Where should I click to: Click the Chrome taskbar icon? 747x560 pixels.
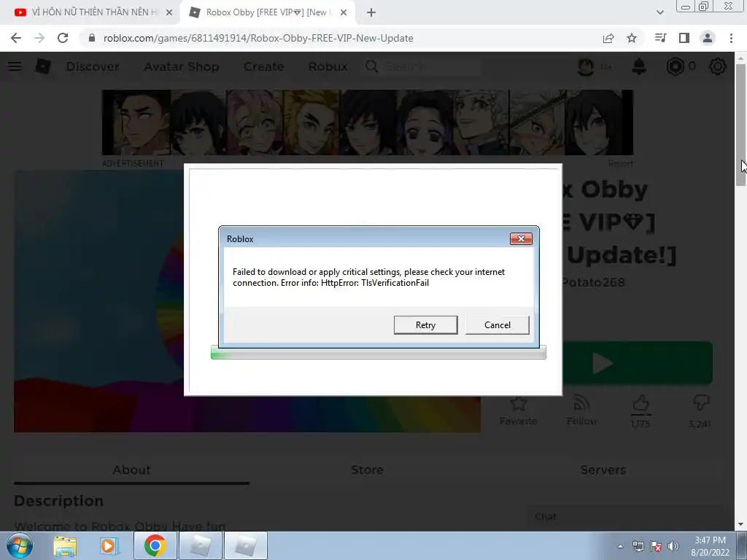[155, 545]
